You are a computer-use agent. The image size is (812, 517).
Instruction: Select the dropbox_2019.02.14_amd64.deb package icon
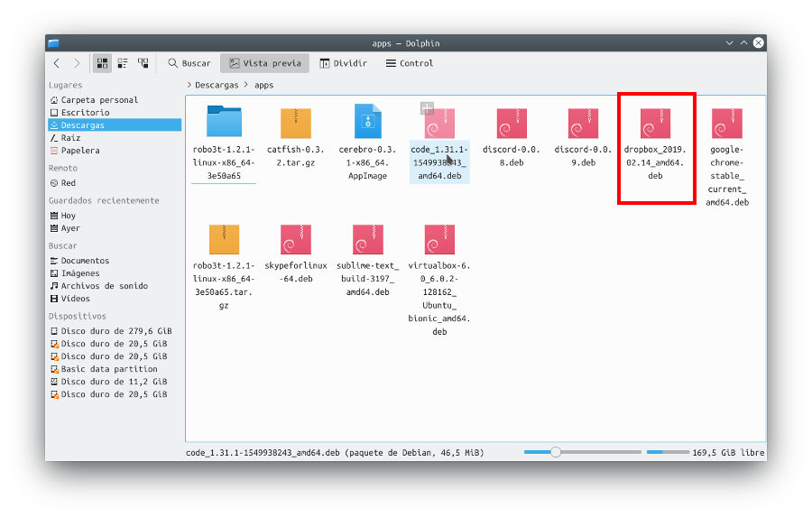[x=655, y=124]
